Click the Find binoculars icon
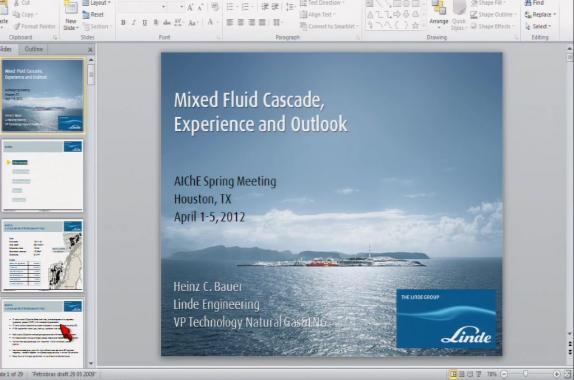This screenshot has height=380, width=574. tap(528, 3)
